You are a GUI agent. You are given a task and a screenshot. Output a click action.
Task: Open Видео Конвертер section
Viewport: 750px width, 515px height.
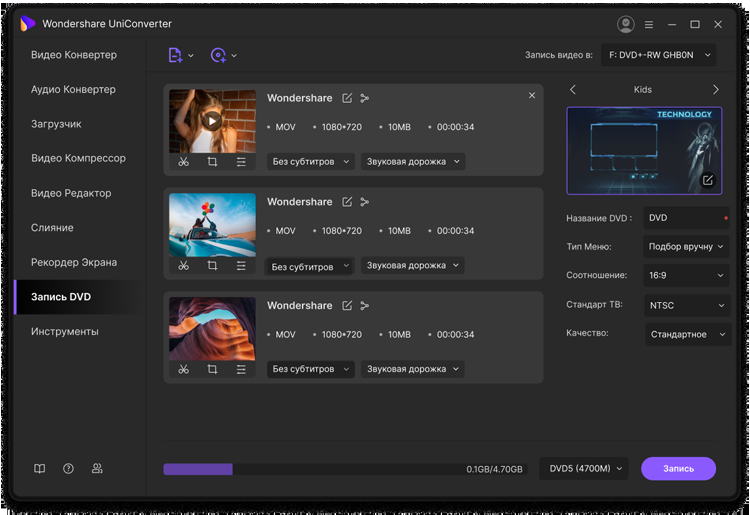tap(74, 55)
